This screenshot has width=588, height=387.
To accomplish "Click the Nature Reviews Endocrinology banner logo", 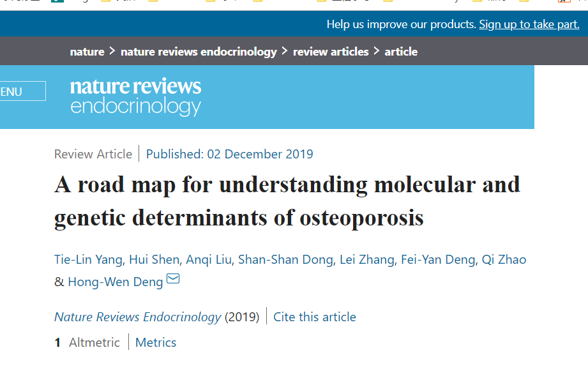I will 135,97.
